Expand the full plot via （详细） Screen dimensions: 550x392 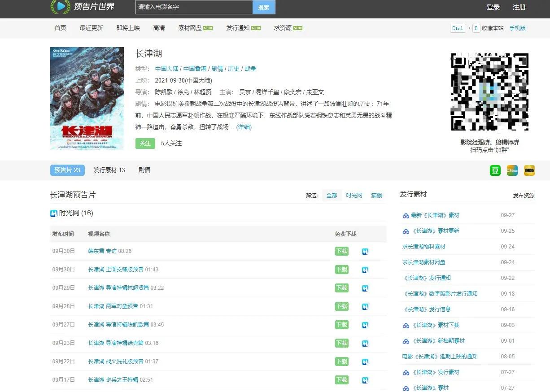244,127
